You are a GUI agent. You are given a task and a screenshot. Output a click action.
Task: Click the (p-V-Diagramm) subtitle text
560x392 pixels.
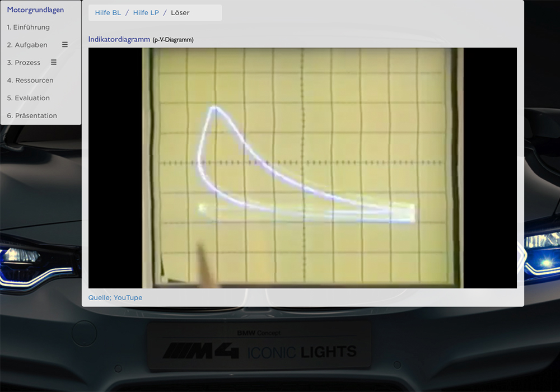tap(173, 40)
